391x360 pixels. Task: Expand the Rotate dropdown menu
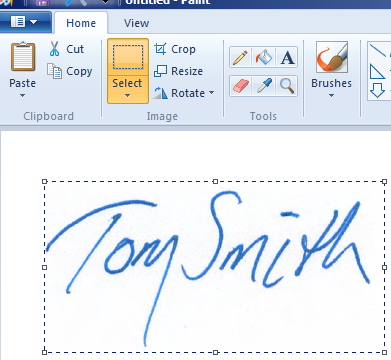212,93
